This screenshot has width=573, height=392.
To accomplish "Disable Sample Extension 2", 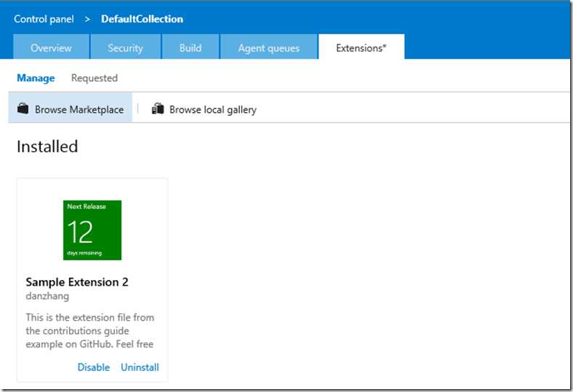I will 94,367.
